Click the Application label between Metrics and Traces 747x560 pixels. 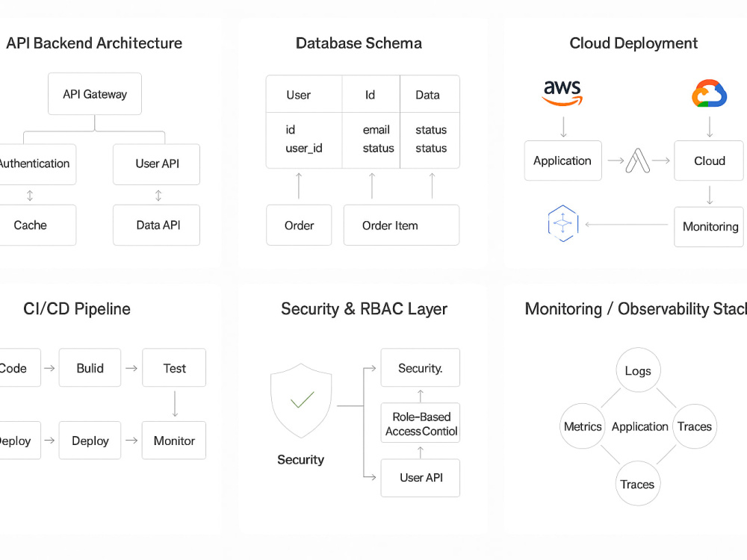point(640,426)
